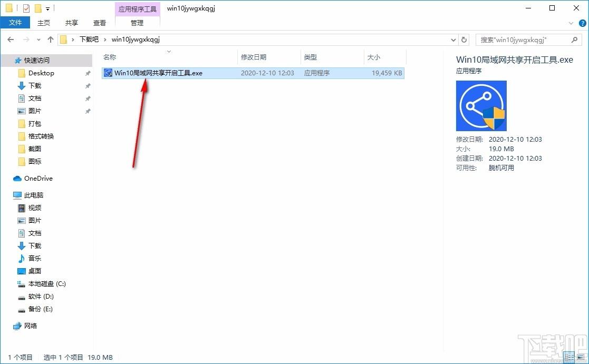Click the pin icon next to Desktop
This screenshot has height=364, width=589.
pyautogui.click(x=88, y=73)
